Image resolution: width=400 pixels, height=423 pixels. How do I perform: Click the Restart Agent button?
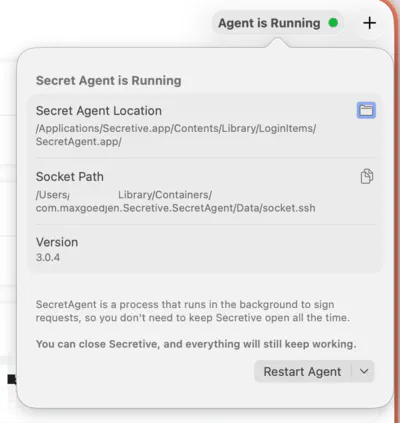tap(302, 371)
